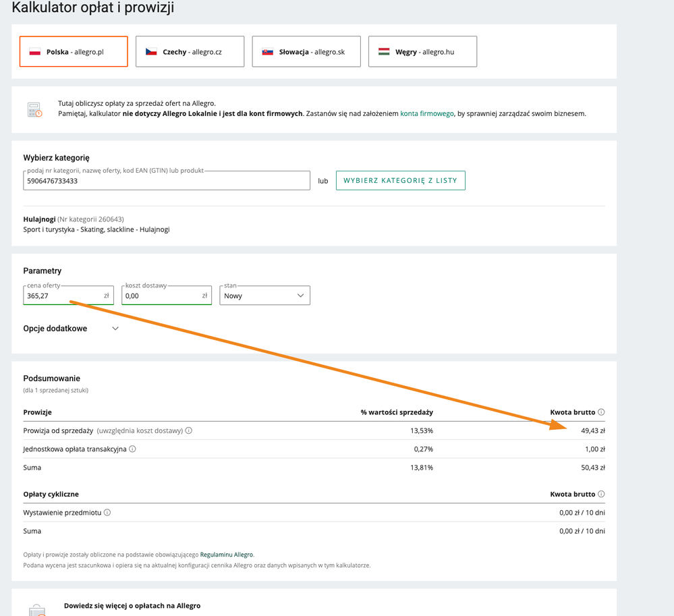Click the Kalkulator opłat i prowizji title
The height and width of the screenshot is (616, 674).
(x=93, y=7)
